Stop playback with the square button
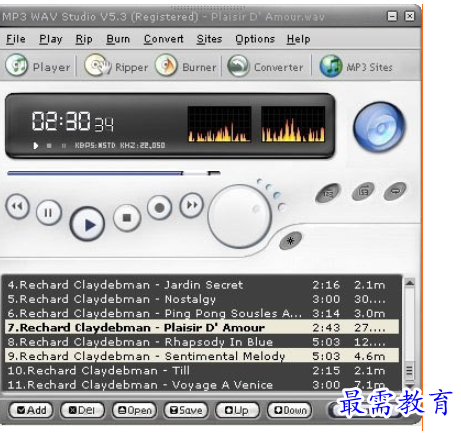 tap(127, 218)
